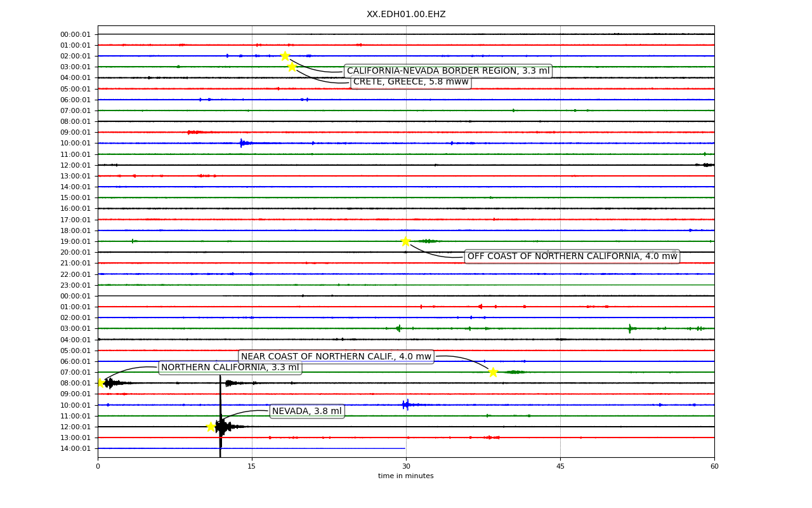The width and height of the screenshot is (812, 508).
Task: Click the plot title XX.EDH01.00.EHZ
Action: (406, 15)
